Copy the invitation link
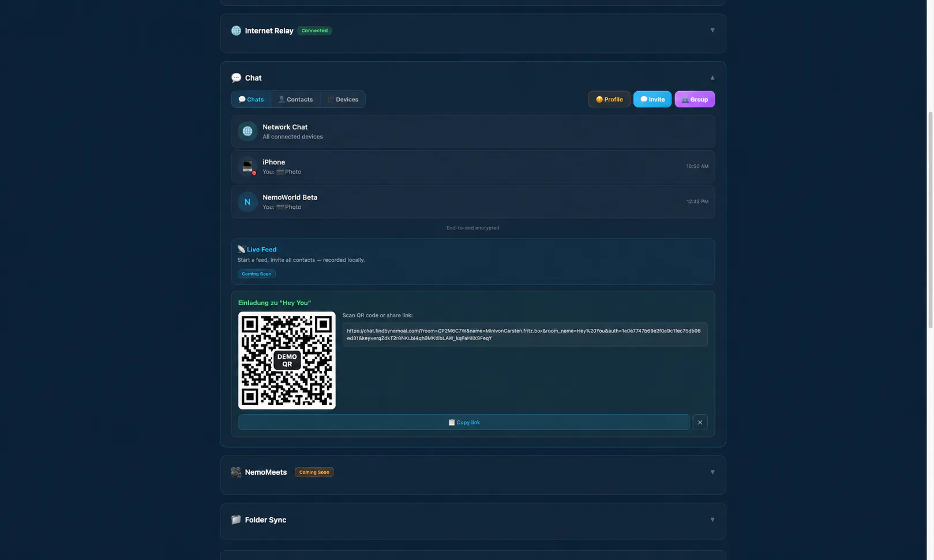 (x=464, y=422)
